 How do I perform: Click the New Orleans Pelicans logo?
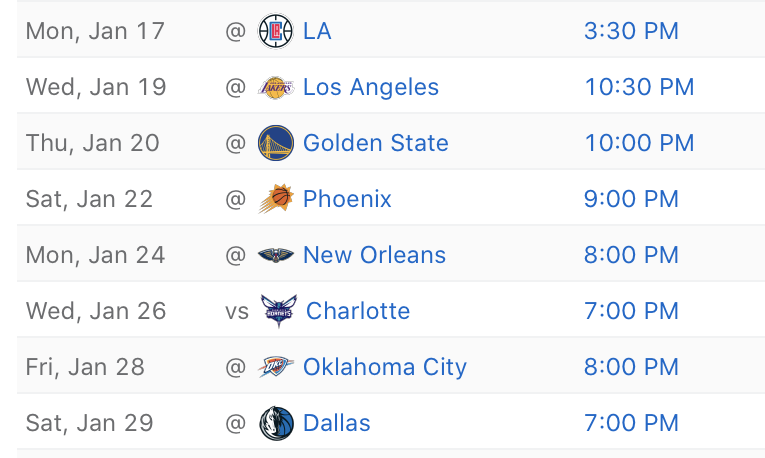[276, 255]
